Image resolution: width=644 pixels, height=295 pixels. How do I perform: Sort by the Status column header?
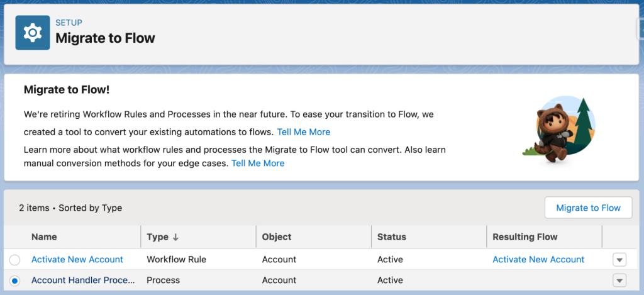pos(391,237)
